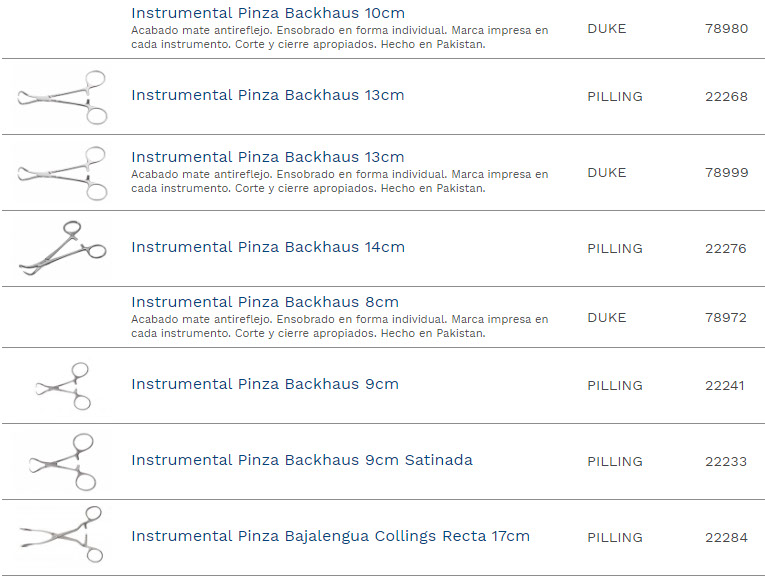Click the thumbnail image for PILLING Backhaus 13cm
The image size is (765, 582).
coord(62,97)
